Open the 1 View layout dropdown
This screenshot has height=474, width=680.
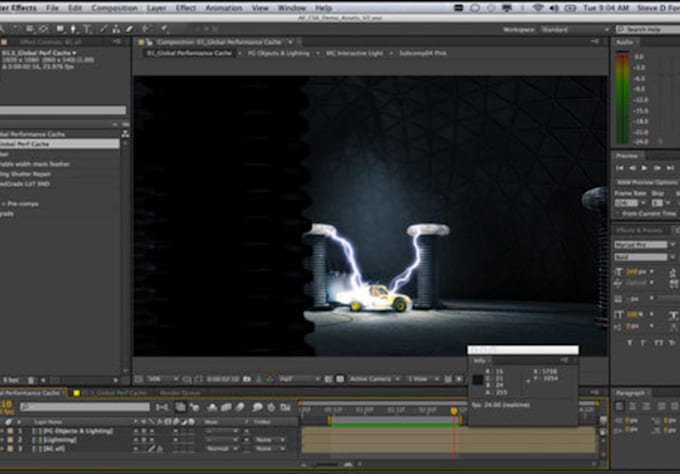[423, 379]
